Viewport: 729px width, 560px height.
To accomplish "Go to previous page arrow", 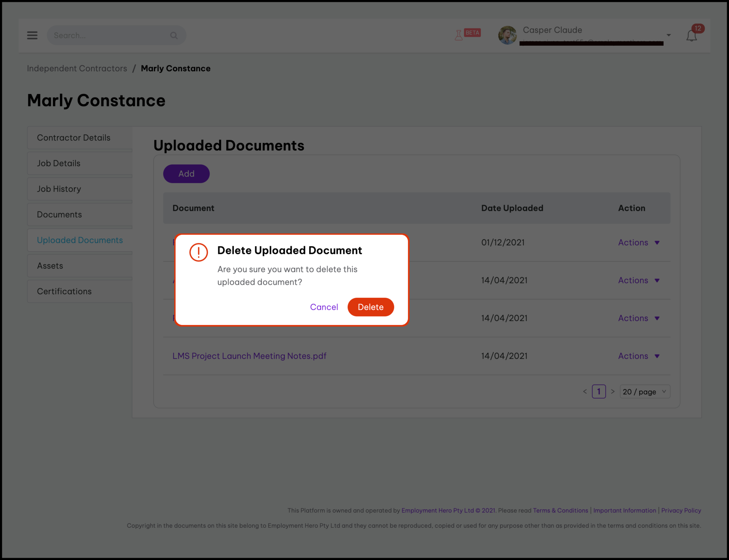I will 585,391.
